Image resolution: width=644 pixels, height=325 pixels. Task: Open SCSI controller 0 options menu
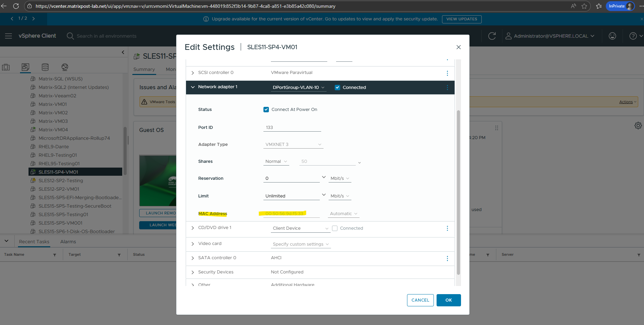click(x=447, y=73)
